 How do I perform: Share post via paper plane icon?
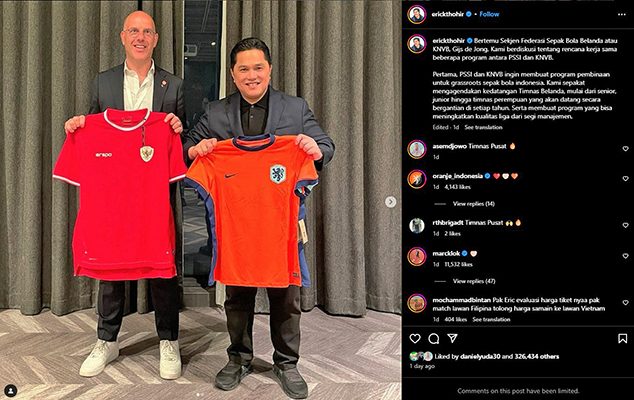coord(452,338)
